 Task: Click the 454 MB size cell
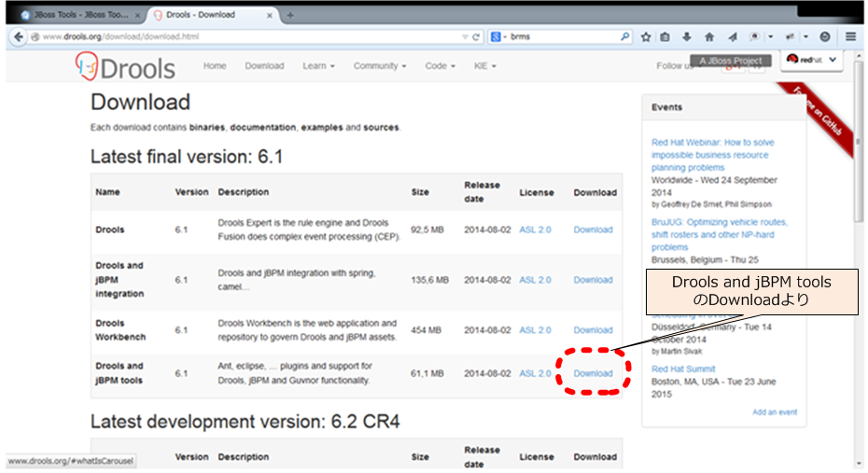click(426, 330)
